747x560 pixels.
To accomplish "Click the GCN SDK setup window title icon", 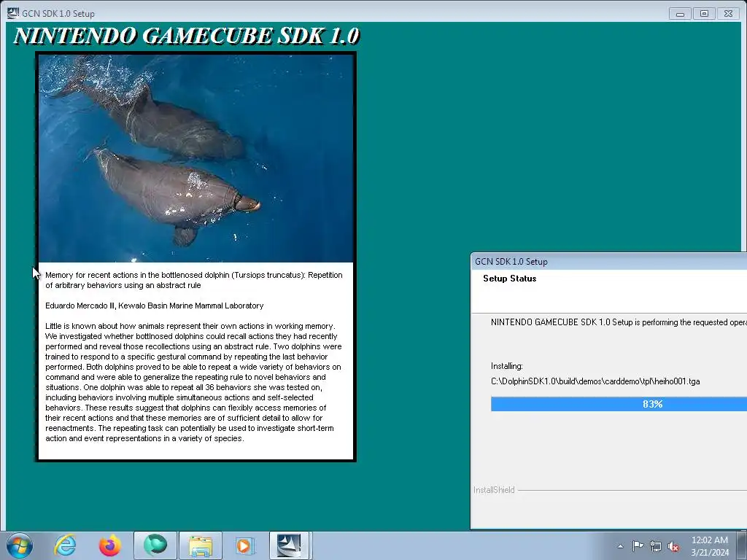I will click(13, 13).
